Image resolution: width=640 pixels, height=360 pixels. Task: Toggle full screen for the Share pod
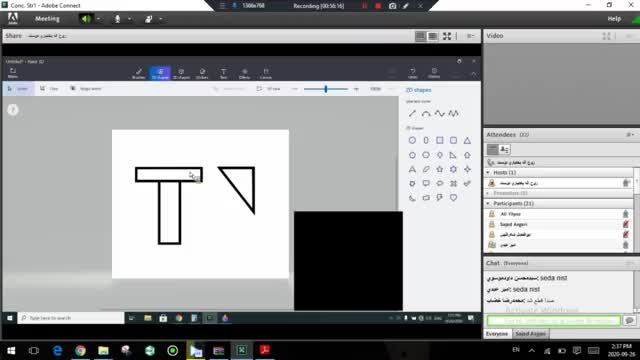[x=447, y=36]
